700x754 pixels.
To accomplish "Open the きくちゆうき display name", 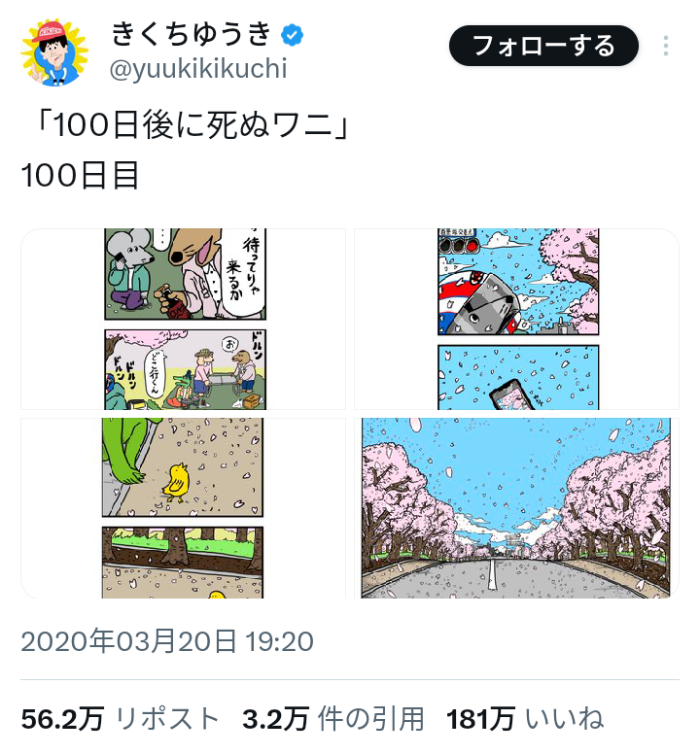I will (192, 35).
